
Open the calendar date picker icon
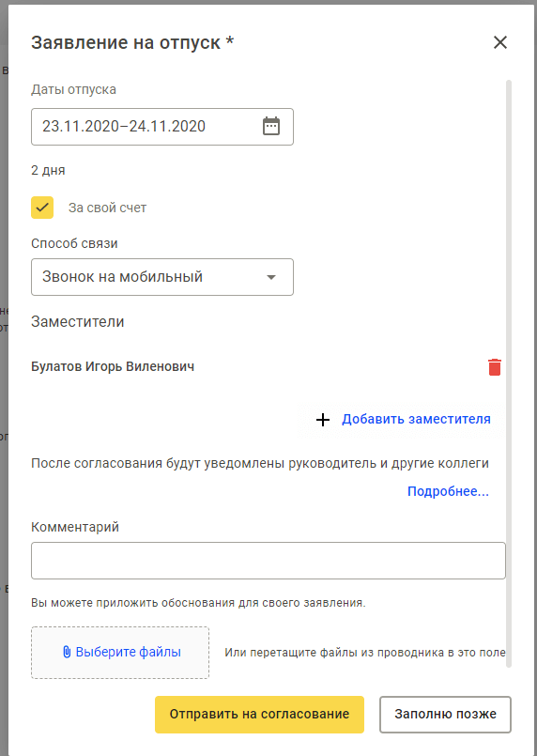pyautogui.click(x=271, y=127)
